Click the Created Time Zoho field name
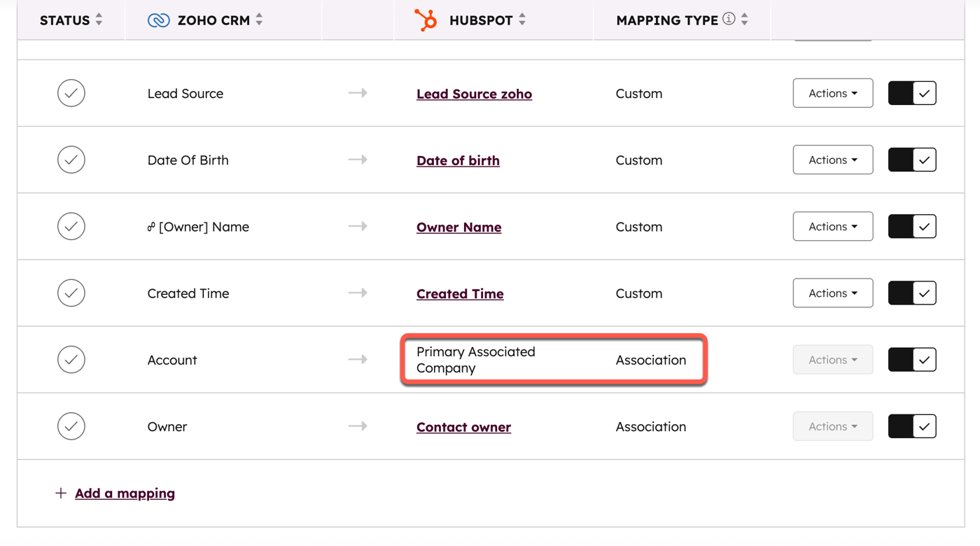The width and height of the screenshot is (980, 546). (x=188, y=293)
